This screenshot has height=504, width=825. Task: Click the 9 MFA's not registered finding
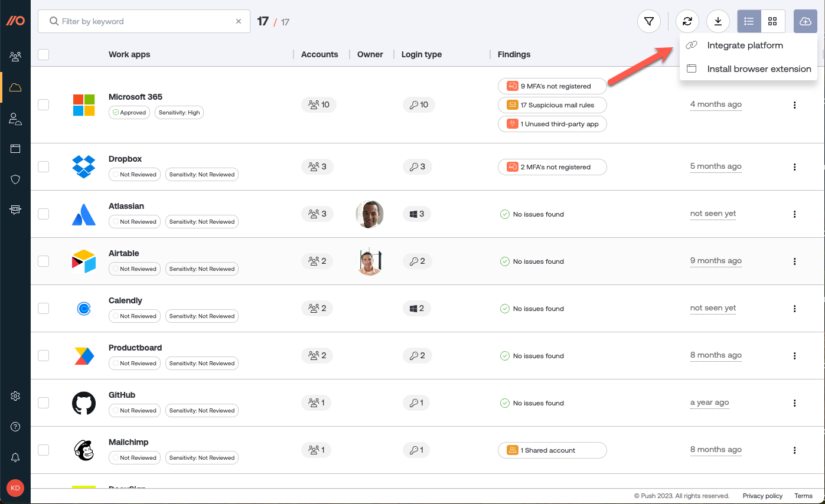pos(552,86)
